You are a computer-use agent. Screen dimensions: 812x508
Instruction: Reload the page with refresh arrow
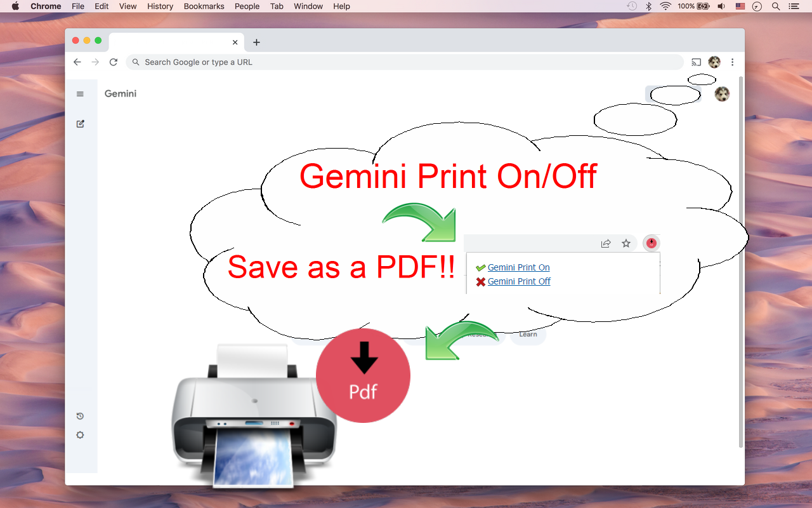(x=113, y=62)
